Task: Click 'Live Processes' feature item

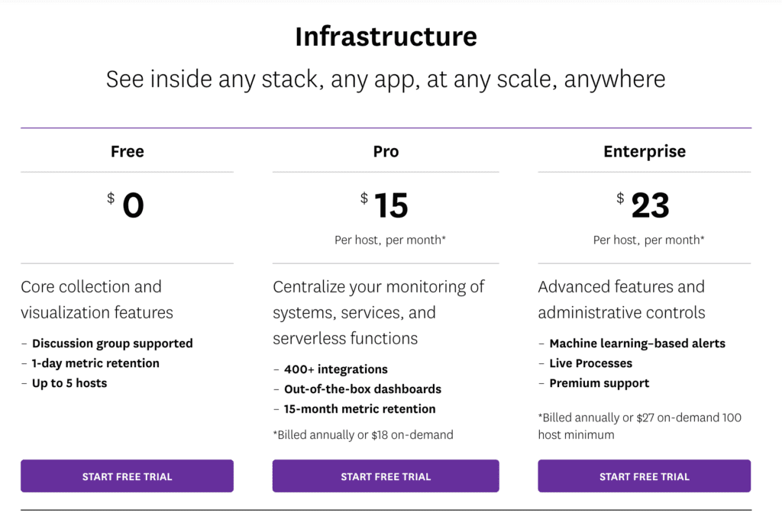Action: [590, 363]
